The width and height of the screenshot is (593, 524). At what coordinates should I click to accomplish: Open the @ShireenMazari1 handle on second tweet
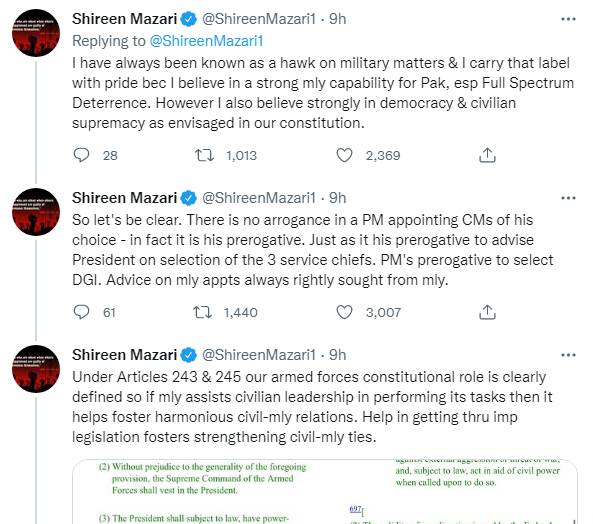259,198
